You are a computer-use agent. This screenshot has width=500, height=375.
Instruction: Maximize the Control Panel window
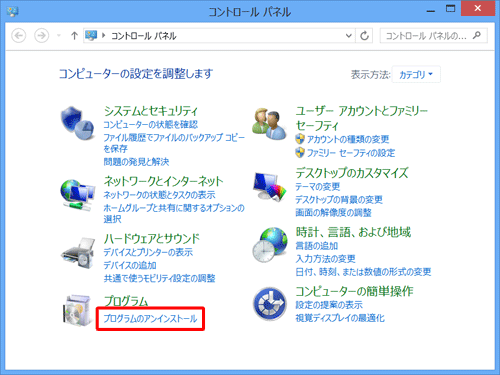450,9
